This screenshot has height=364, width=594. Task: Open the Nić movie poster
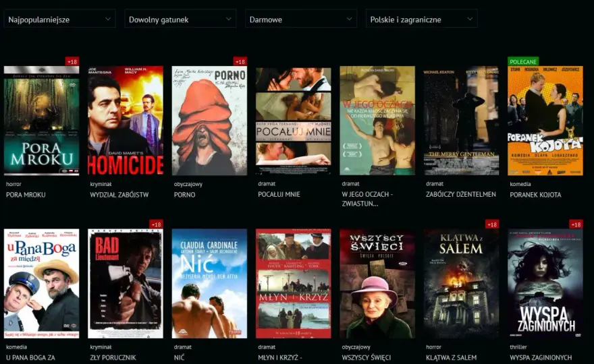pyautogui.click(x=209, y=283)
